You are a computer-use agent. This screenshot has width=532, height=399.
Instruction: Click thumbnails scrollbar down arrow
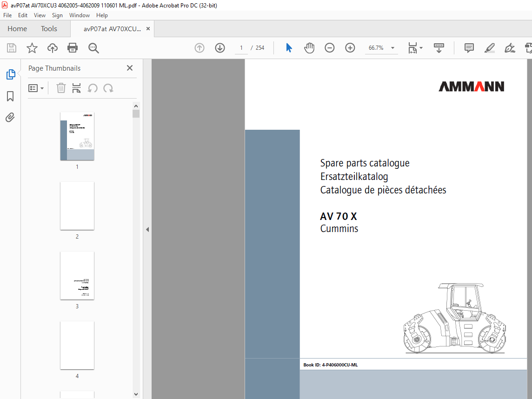tap(136, 394)
